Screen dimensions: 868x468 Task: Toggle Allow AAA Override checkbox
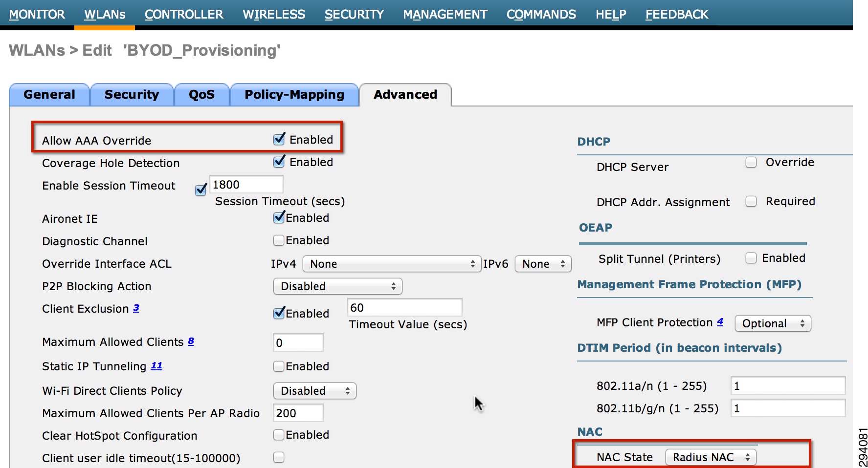point(279,139)
